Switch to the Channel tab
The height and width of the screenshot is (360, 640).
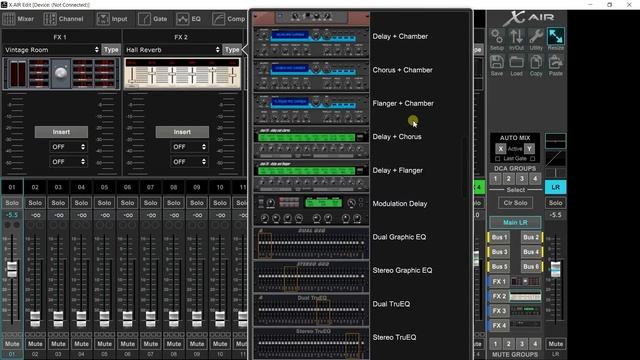[63, 19]
